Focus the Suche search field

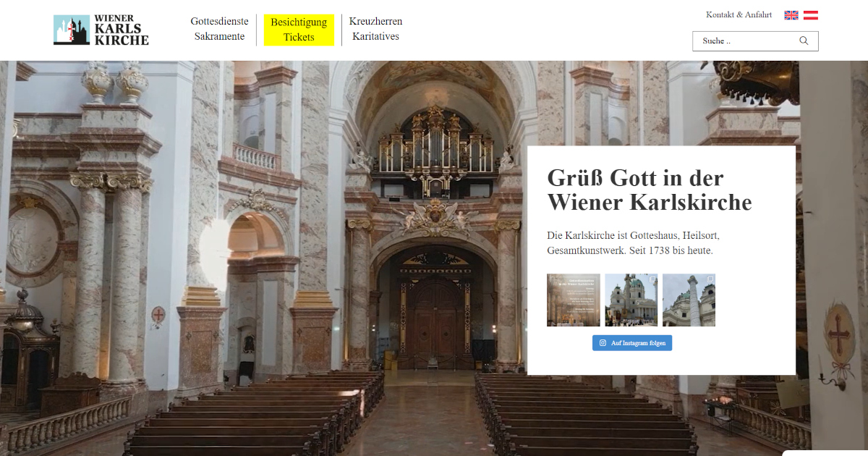pyautogui.click(x=755, y=41)
